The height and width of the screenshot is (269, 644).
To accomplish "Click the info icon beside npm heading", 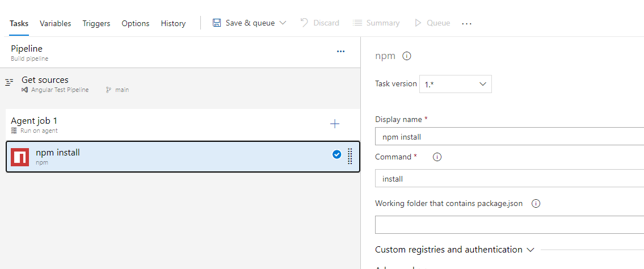I will click(x=406, y=56).
